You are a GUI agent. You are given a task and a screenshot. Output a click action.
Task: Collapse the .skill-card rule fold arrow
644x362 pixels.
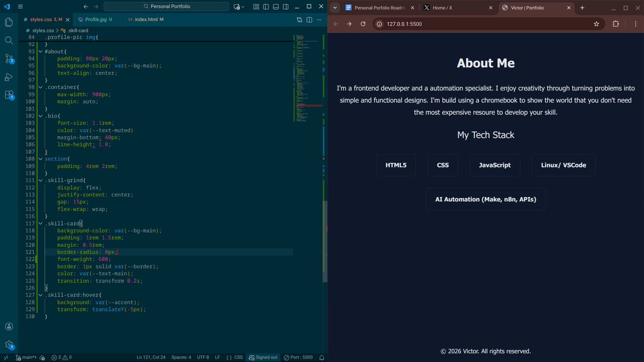(x=40, y=224)
